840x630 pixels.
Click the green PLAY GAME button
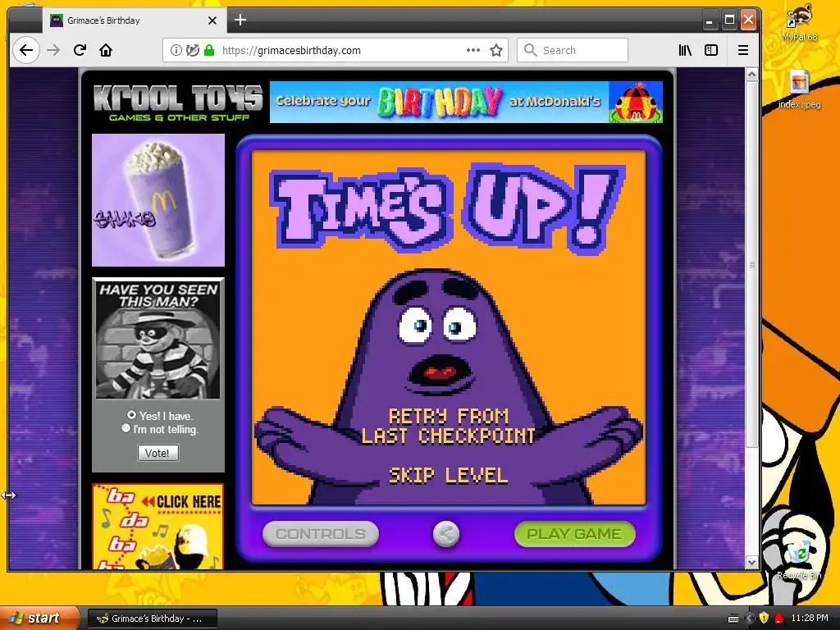coord(574,534)
